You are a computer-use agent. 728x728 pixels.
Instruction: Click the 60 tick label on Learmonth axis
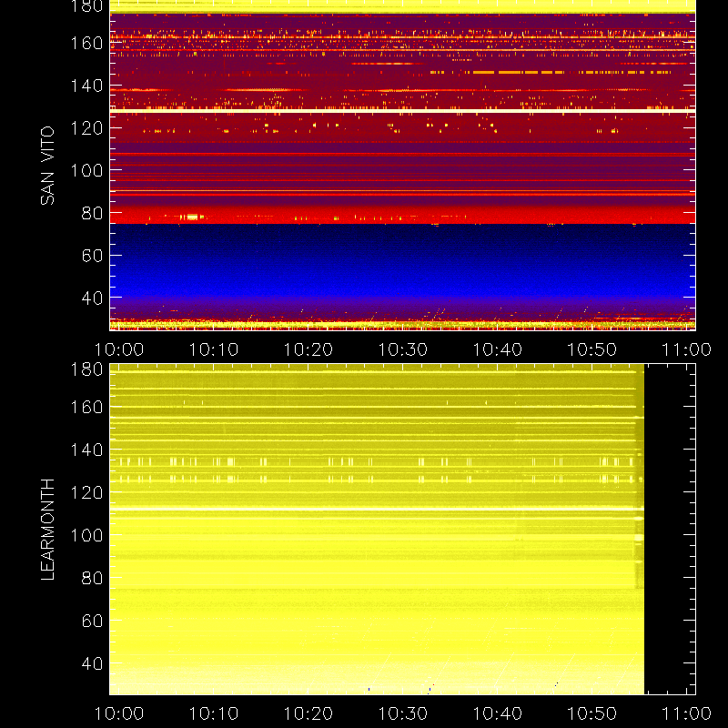click(x=92, y=621)
